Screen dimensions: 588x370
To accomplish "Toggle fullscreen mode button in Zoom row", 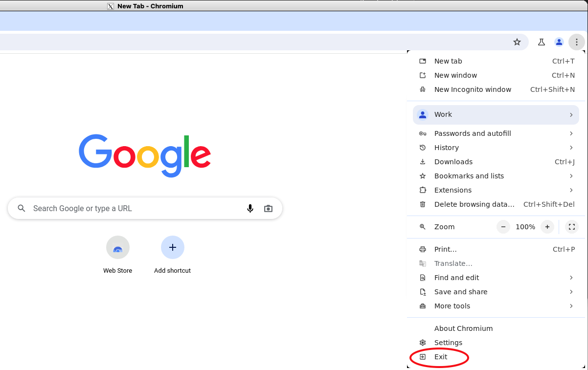I will (x=572, y=227).
